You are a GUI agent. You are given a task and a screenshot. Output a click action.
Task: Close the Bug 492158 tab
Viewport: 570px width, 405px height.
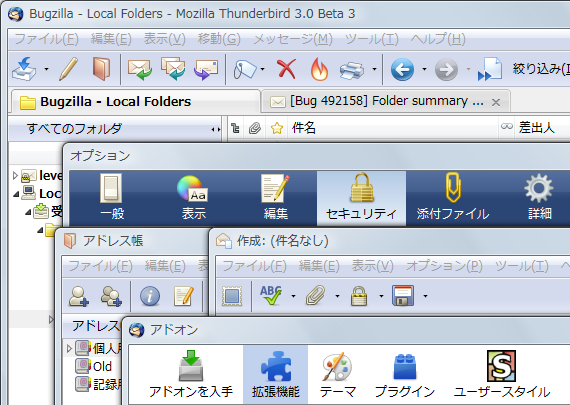(496, 103)
